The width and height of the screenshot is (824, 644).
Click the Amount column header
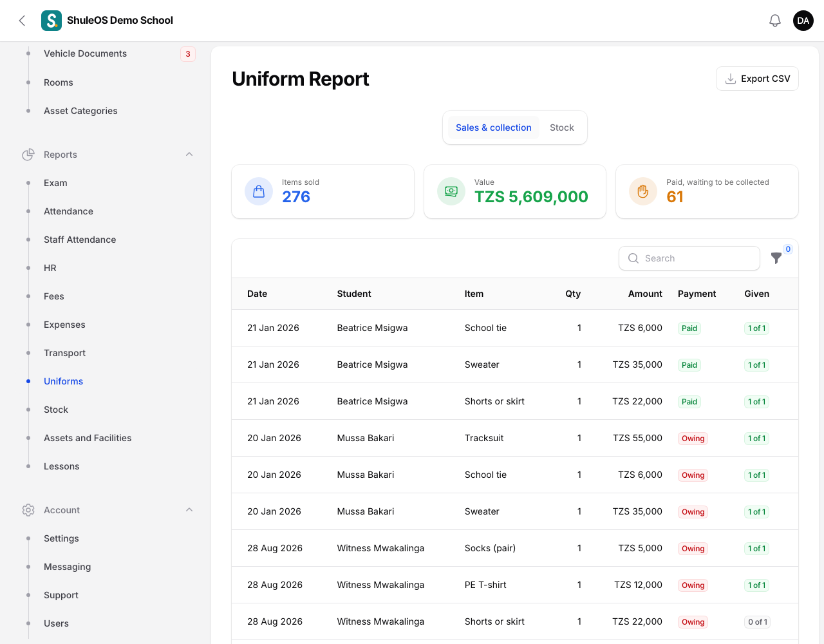coord(645,294)
